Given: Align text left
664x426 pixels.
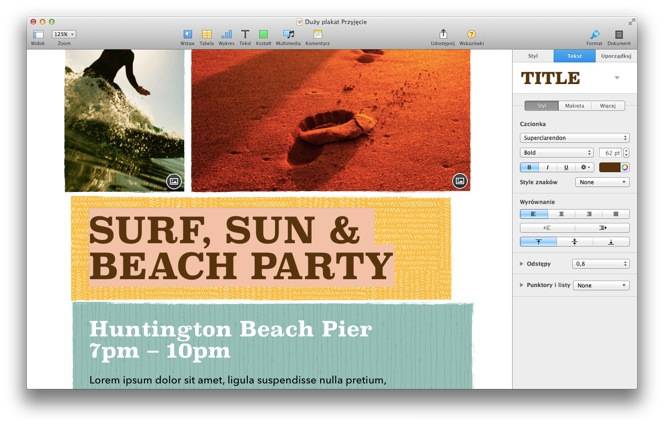Looking at the screenshot, I should tap(534, 214).
